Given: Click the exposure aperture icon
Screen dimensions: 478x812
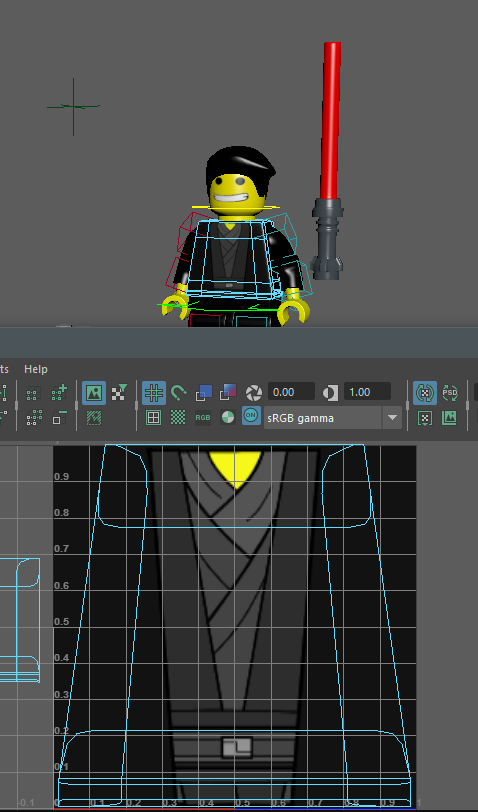Looking at the screenshot, I should [x=254, y=393].
